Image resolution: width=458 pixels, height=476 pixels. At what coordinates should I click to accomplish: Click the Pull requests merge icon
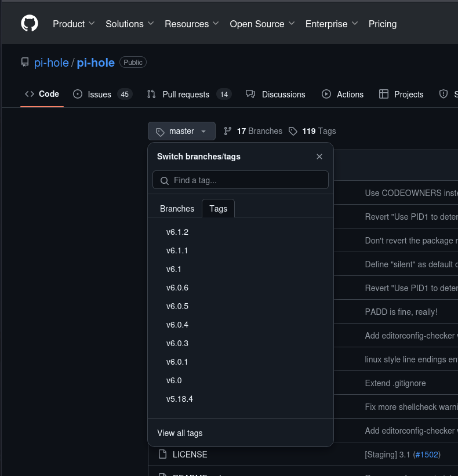(x=151, y=94)
